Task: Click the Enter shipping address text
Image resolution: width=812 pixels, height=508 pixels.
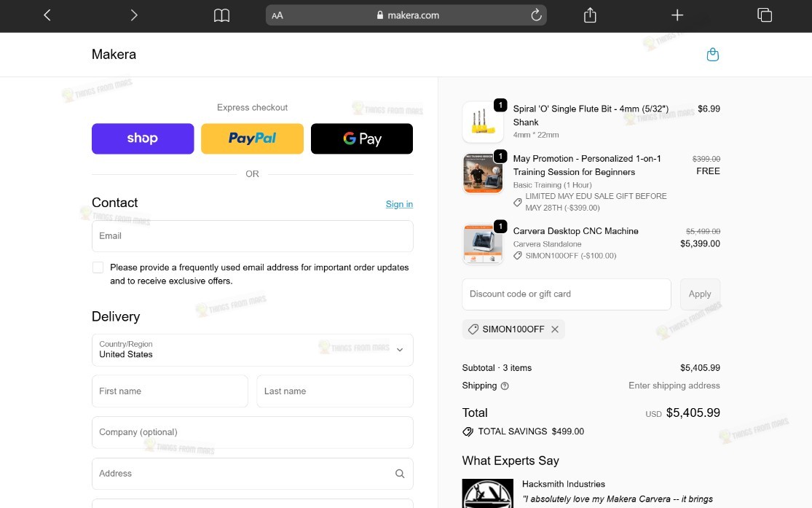Action: 674,385
